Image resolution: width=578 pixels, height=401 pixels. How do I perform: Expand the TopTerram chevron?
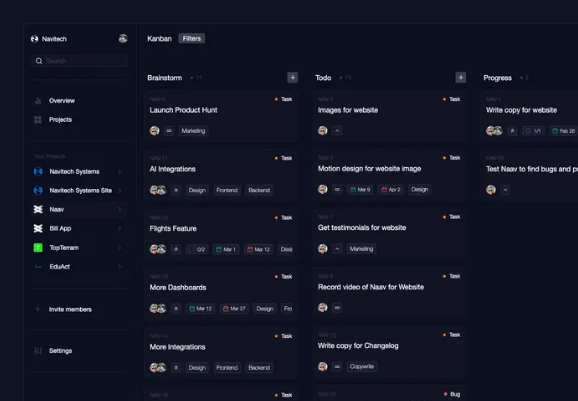[119, 248]
